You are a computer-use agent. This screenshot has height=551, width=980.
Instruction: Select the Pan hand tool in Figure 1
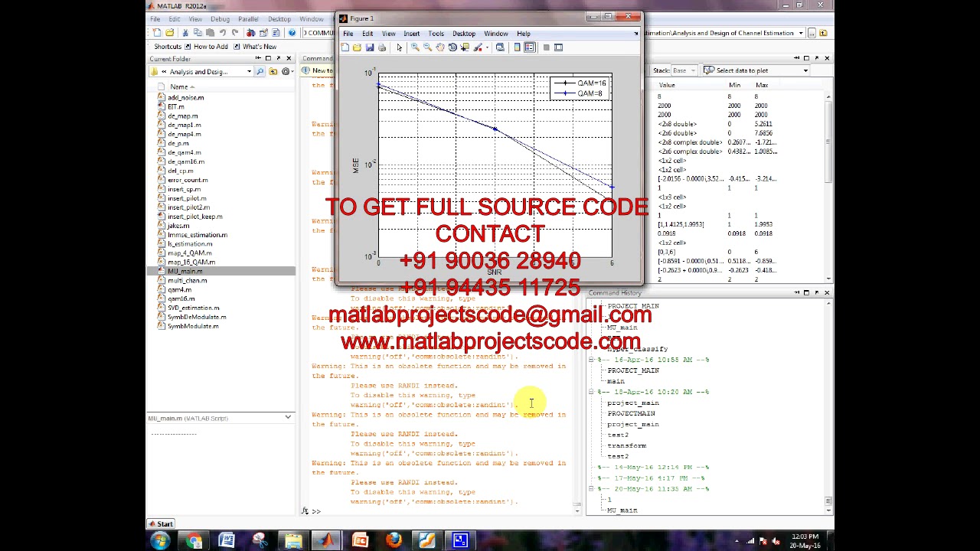pyautogui.click(x=440, y=47)
